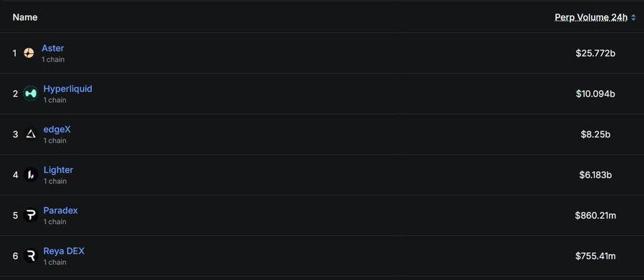Open the Aster protocol link

pos(52,48)
